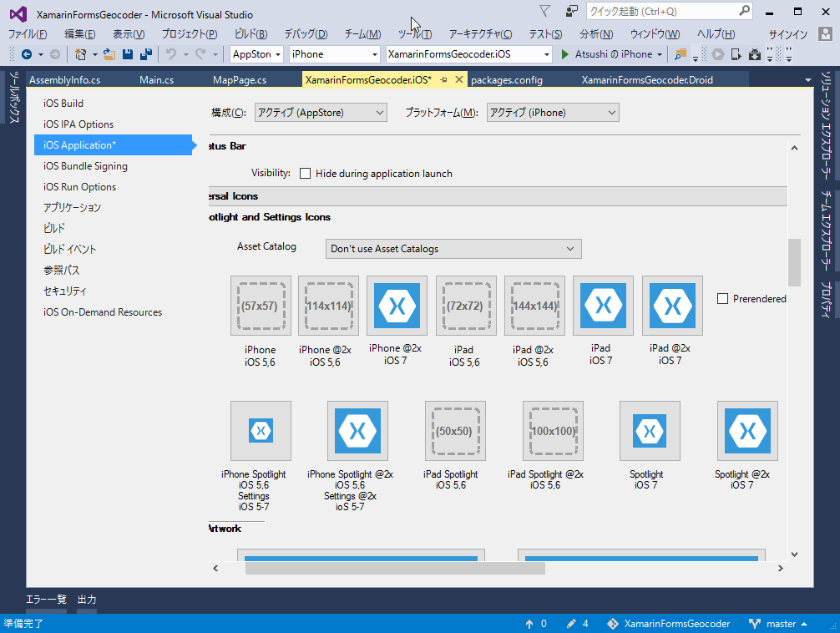
Task: Click the Find in Files folder icon
Action: 681,54
